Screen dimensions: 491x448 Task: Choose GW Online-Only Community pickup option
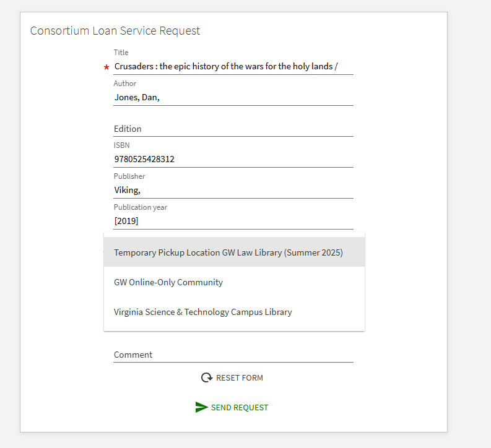(x=168, y=282)
